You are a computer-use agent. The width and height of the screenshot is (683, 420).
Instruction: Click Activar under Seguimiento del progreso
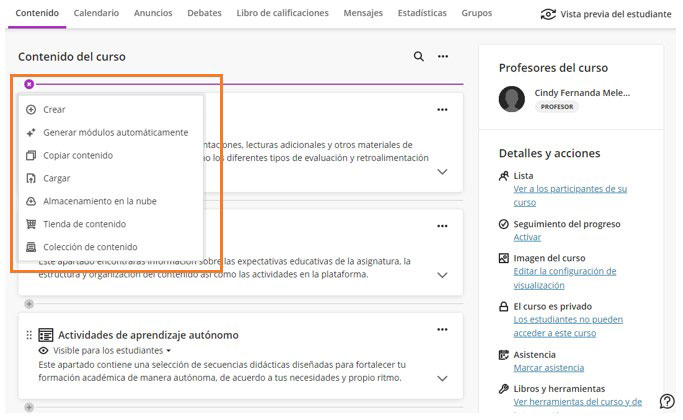[527, 237]
